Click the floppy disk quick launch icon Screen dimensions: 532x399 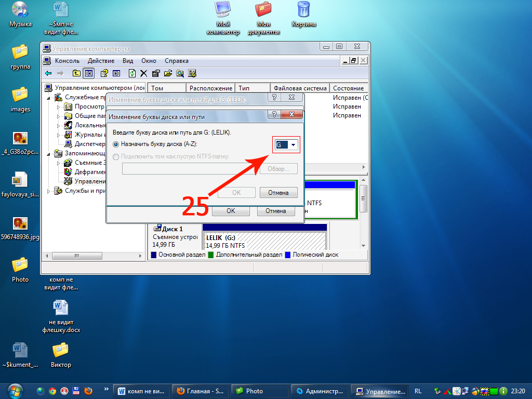[x=76, y=391]
